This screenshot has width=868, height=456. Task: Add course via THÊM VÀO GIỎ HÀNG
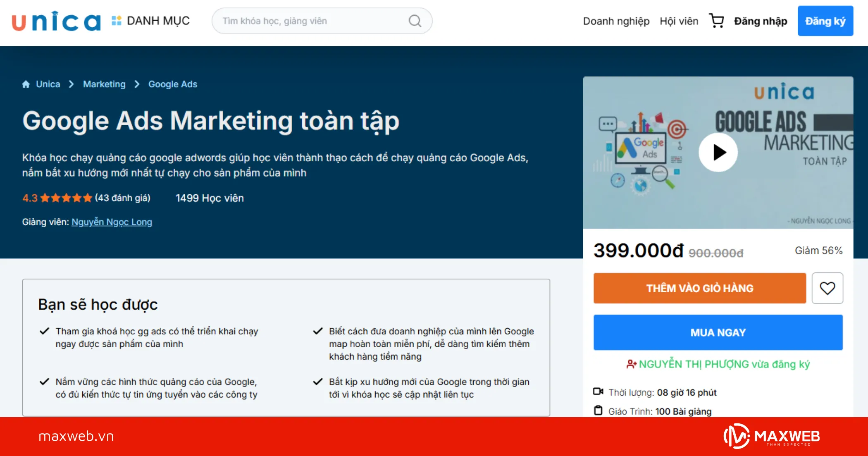click(699, 288)
